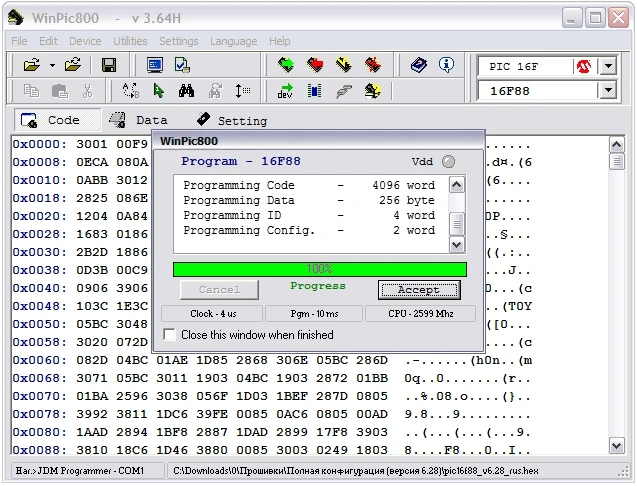Click the Copy icon in toolbar
Screen dimensions: 637x486
coord(31,91)
